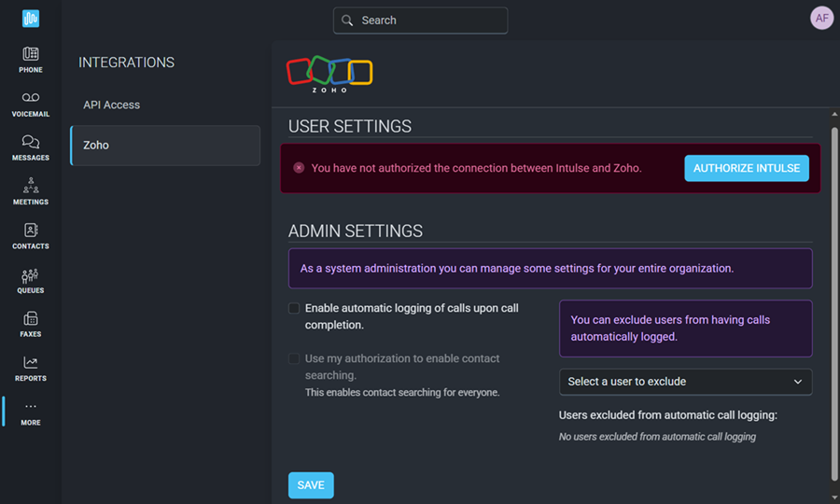Select the Meetings icon in sidebar
Image resolution: width=840 pixels, height=504 pixels.
pyautogui.click(x=31, y=186)
